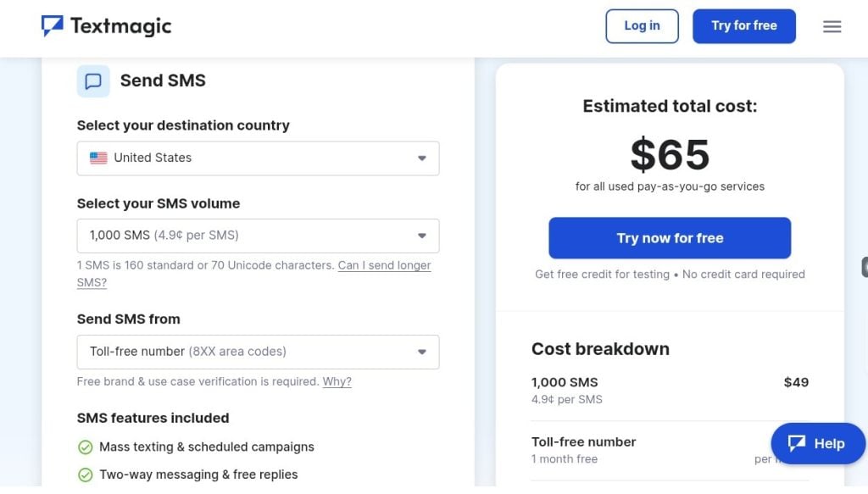Open the 'Can I send longer SMS?' link
This screenshot has width=868, height=494.
point(384,265)
